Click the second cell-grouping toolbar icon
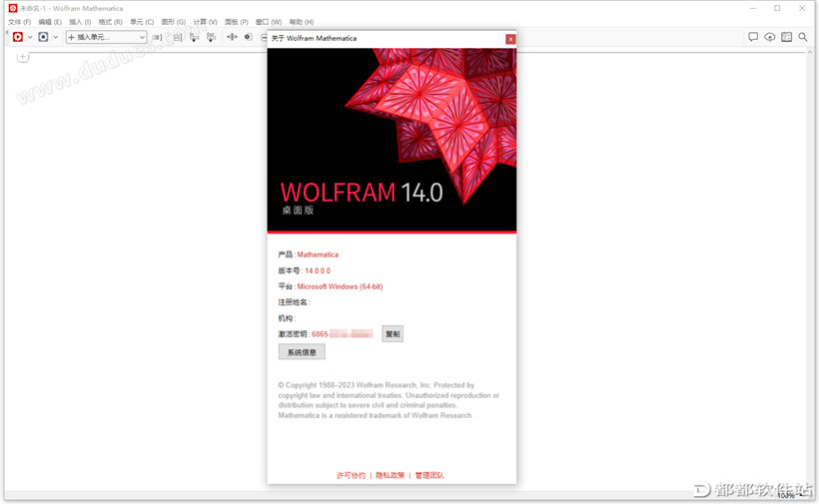 click(178, 37)
